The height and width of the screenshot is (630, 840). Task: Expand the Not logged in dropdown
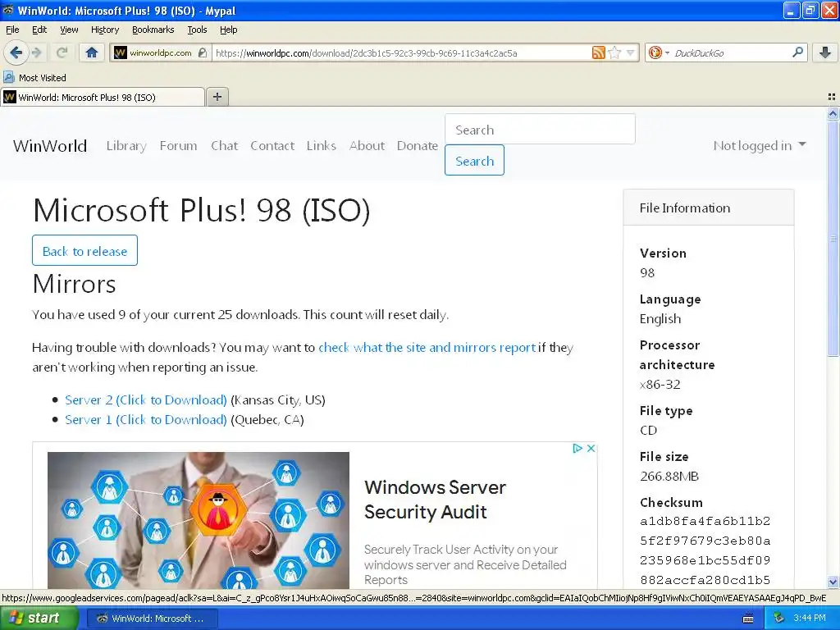coord(759,146)
